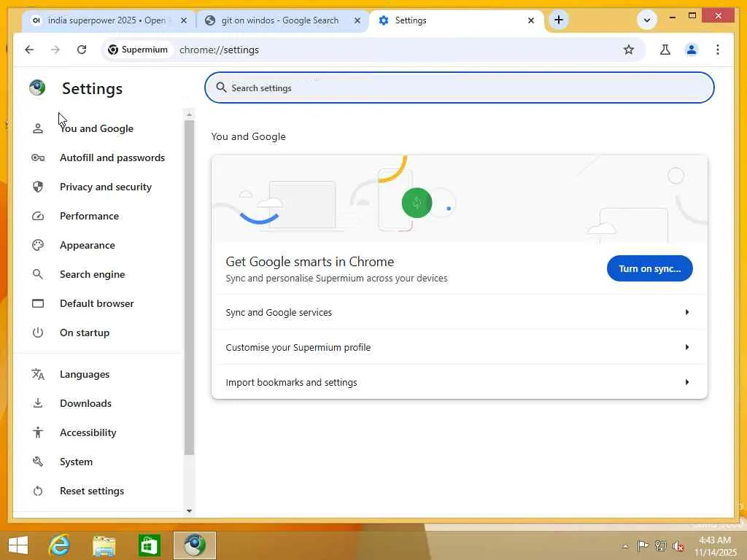Click the Windows Start button

18,545
